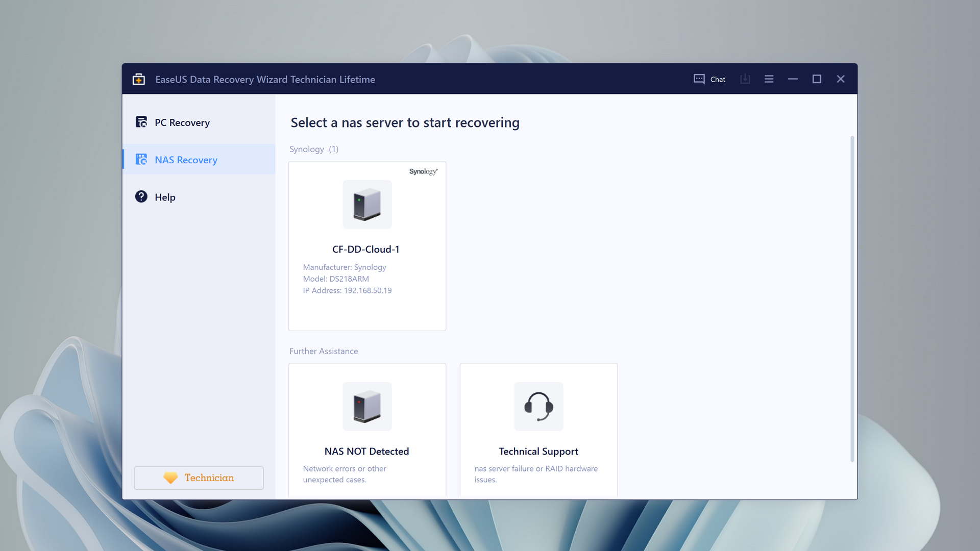Click the Technician license button
This screenshot has height=551, width=980.
[199, 478]
